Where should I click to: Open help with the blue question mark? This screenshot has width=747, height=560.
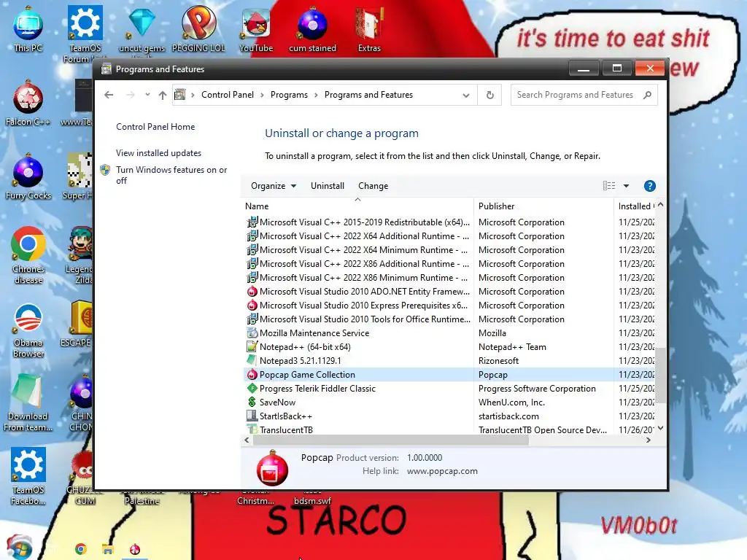point(649,186)
